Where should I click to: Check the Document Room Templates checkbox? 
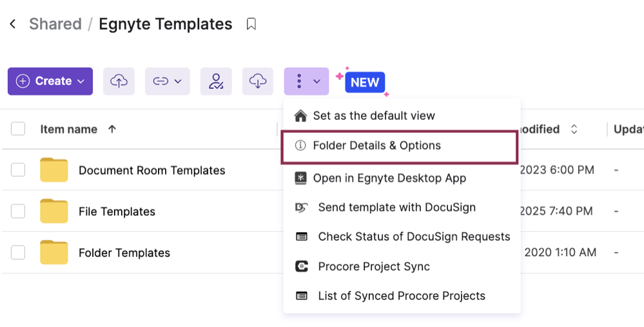(x=18, y=170)
